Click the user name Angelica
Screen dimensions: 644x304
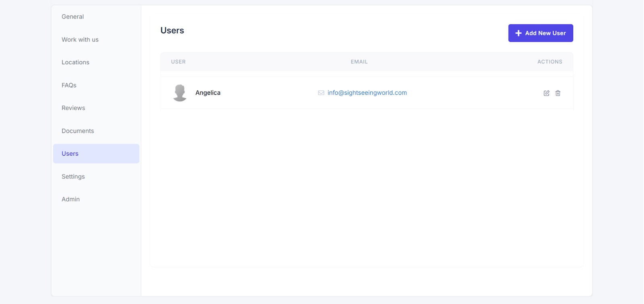pyautogui.click(x=208, y=93)
